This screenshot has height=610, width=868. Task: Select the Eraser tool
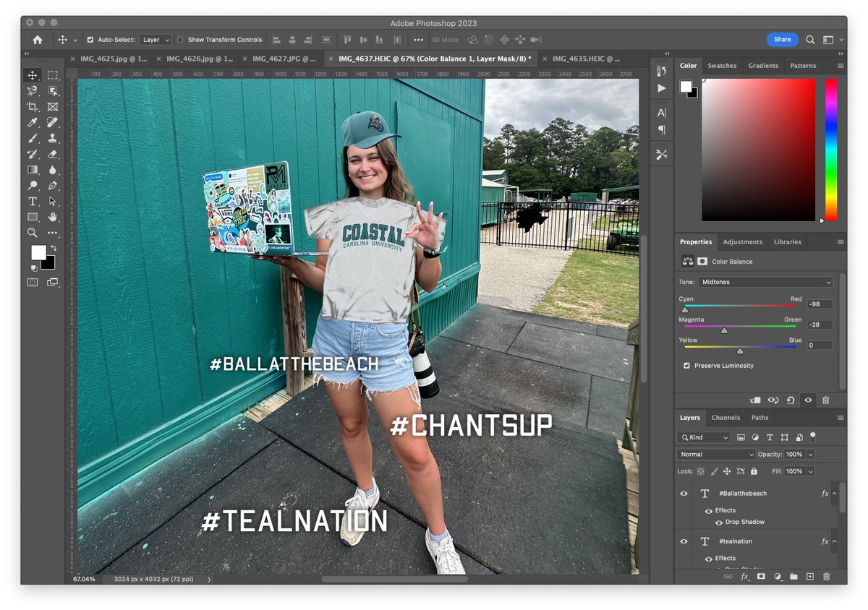click(53, 154)
